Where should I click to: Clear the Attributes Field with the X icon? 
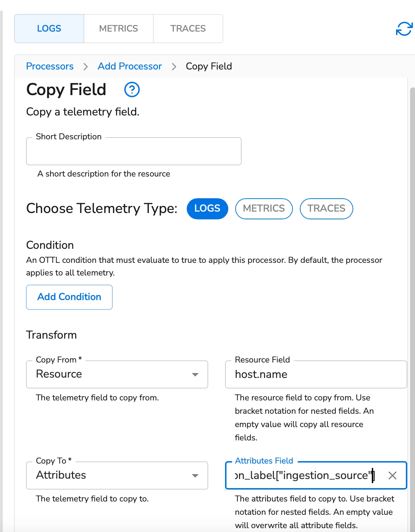tap(392, 476)
